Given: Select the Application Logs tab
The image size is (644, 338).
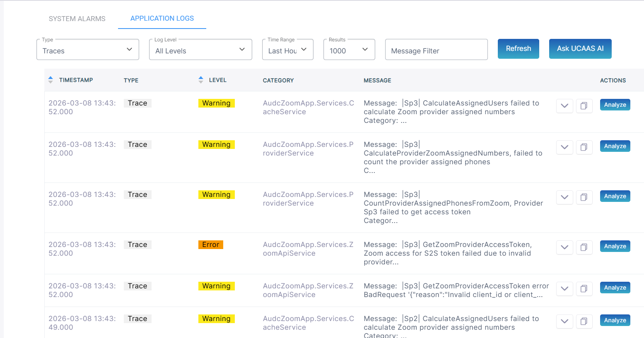Looking at the screenshot, I should pos(162,19).
